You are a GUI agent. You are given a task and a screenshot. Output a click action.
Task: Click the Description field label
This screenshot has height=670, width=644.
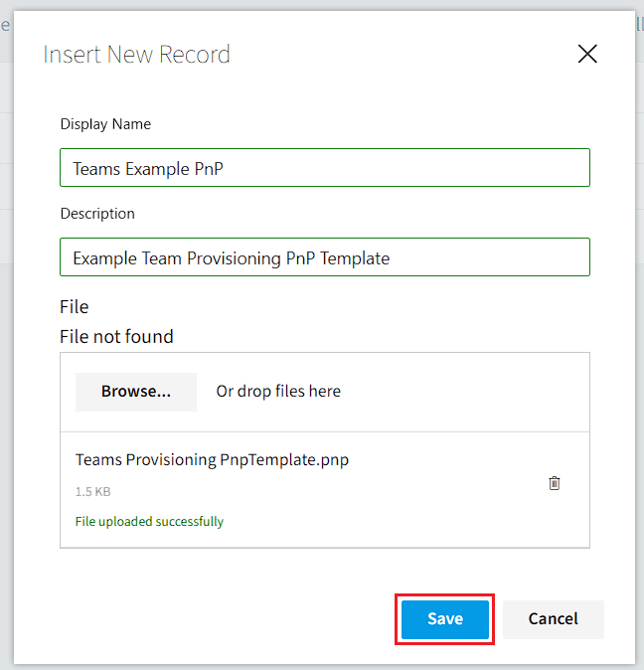pyautogui.click(x=97, y=214)
